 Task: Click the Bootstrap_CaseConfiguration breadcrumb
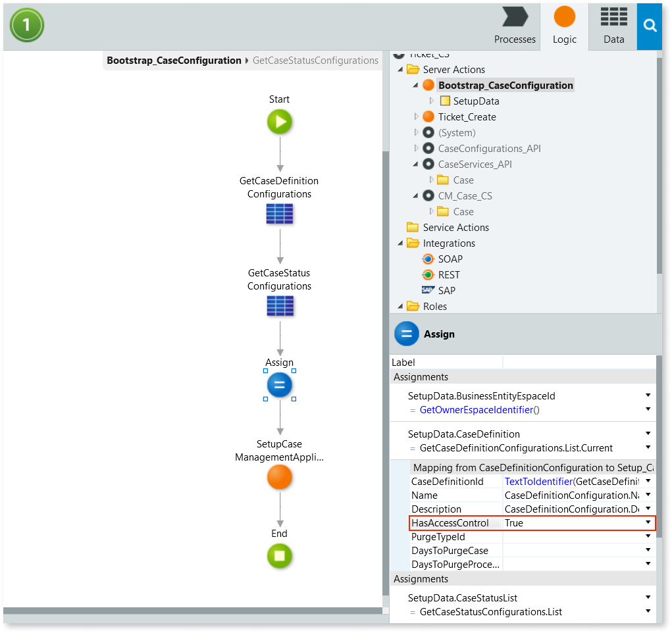point(174,61)
